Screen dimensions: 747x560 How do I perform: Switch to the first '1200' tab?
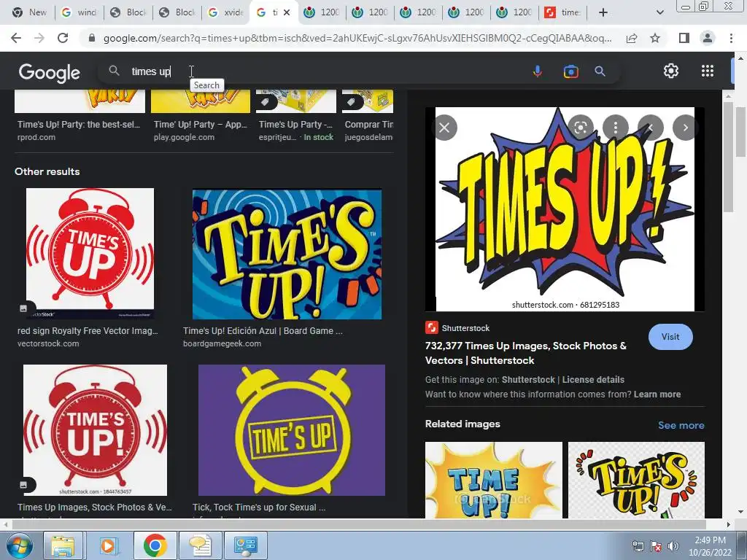point(322,12)
